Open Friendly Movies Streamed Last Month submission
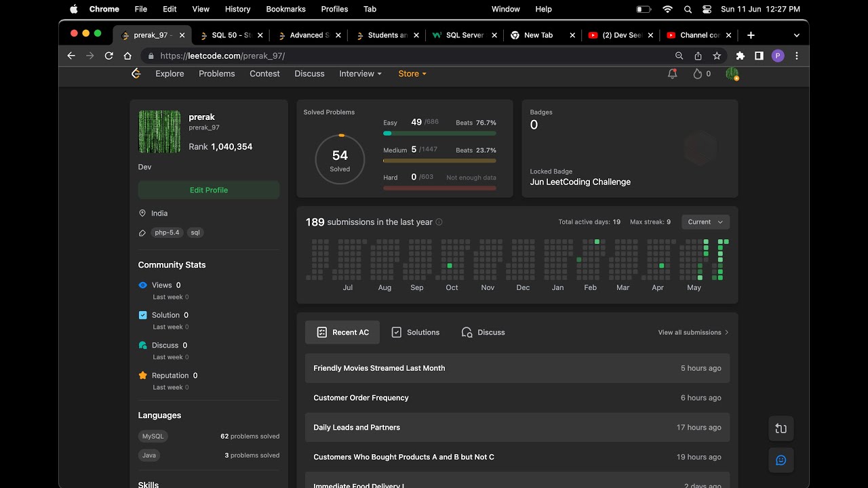 coord(379,368)
